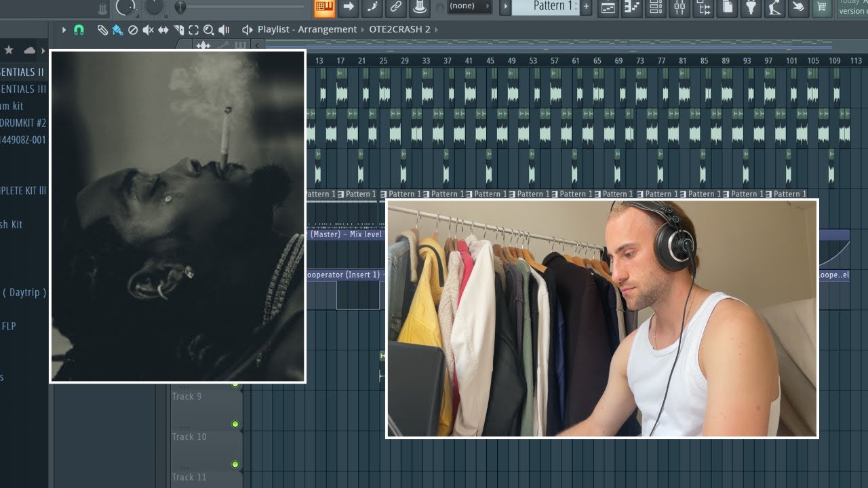Screen dimensions: 868x488
Task: Select the Mute tool
Action: [x=148, y=30]
